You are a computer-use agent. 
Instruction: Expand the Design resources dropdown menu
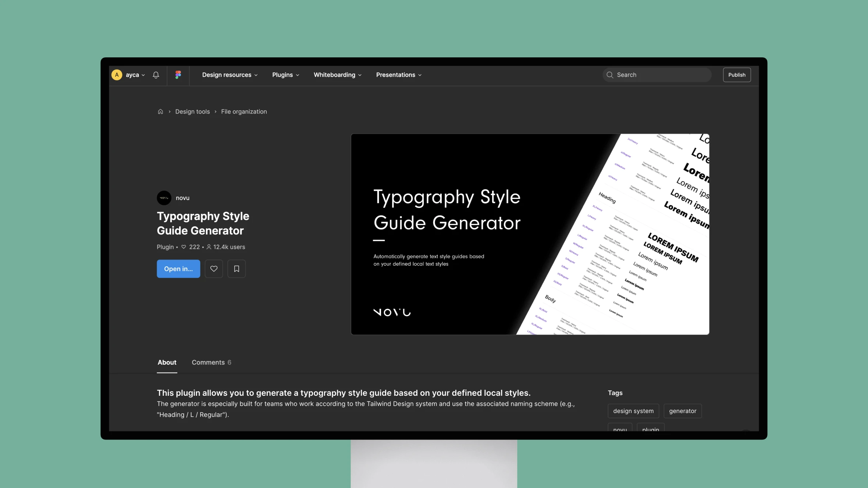(x=230, y=75)
